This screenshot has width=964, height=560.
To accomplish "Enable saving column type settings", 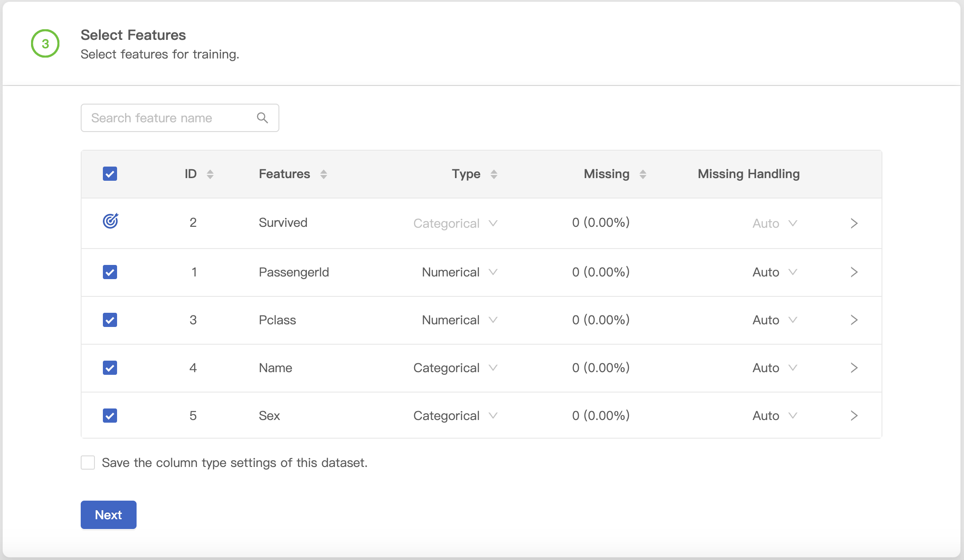I will tap(88, 463).
